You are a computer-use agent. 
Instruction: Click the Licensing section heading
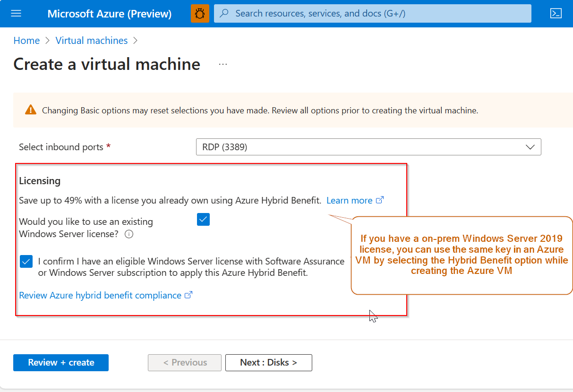40,181
